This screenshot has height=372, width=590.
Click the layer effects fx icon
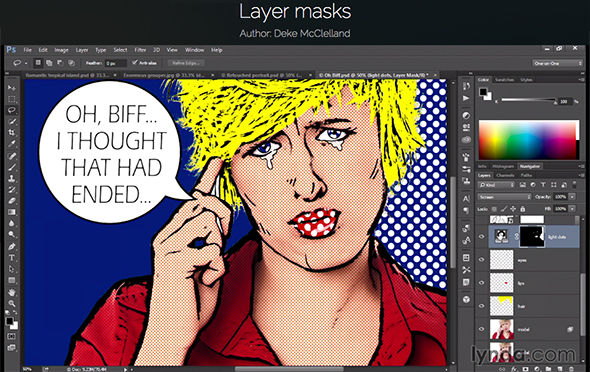click(514, 369)
